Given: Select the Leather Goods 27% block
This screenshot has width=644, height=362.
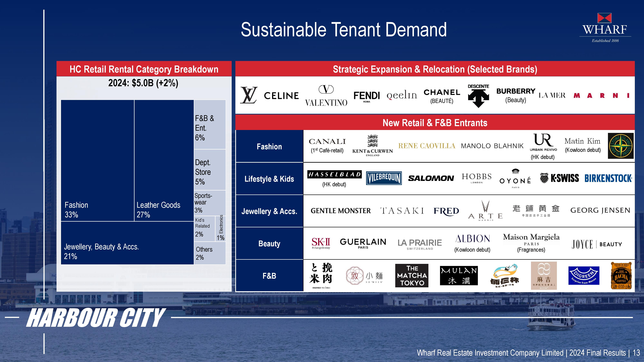Looking at the screenshot, I should point(164,160).
